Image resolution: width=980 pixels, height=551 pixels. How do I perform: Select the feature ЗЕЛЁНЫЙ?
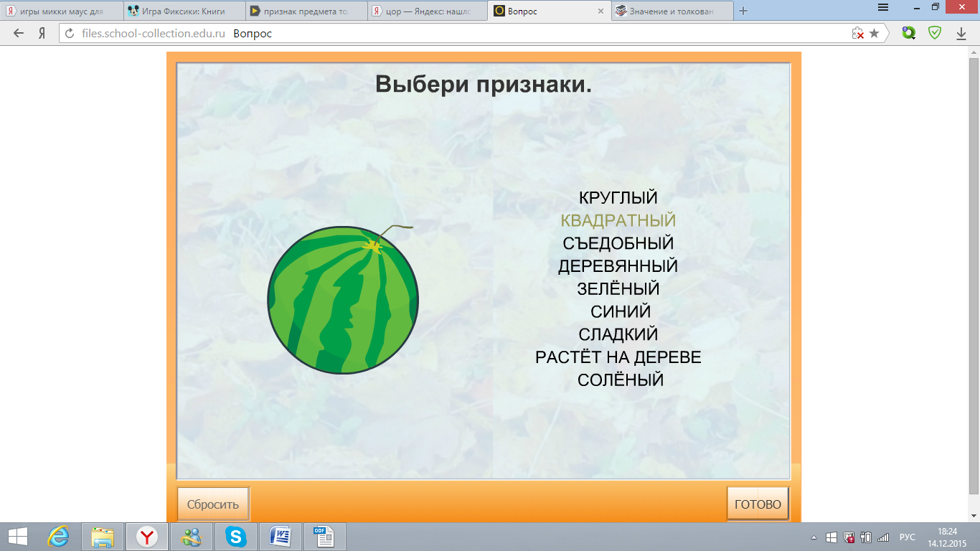(618, 288)
